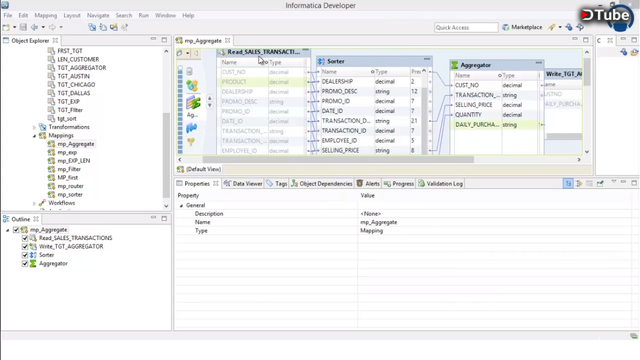
Task: Open the Validation Log tab
Action: [x=440, y=184]
